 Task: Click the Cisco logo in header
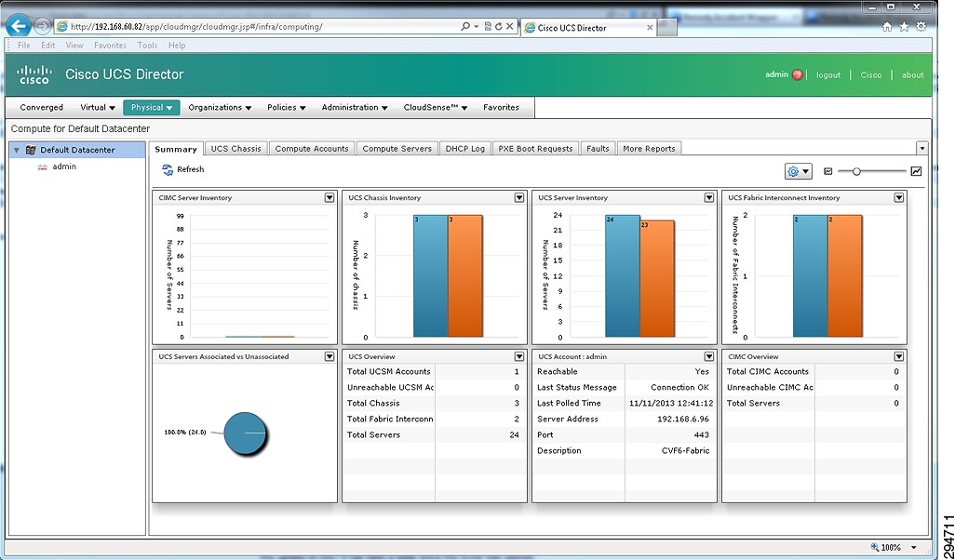[34, 74]
